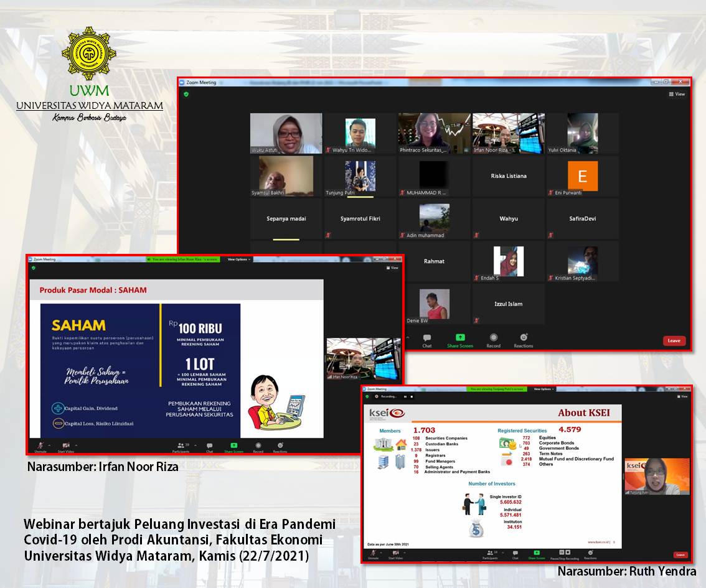Image resolution: width=706 pixels, height=588 pixels.
Task: Click Share Screen in the gallery Zoom window
Action: point(460,340)
